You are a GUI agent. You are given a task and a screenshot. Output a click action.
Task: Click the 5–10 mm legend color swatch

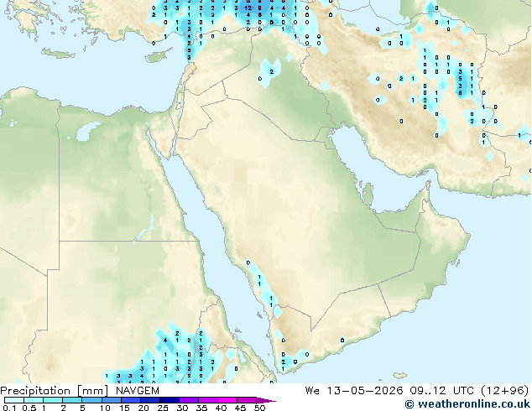coord(91,400)
